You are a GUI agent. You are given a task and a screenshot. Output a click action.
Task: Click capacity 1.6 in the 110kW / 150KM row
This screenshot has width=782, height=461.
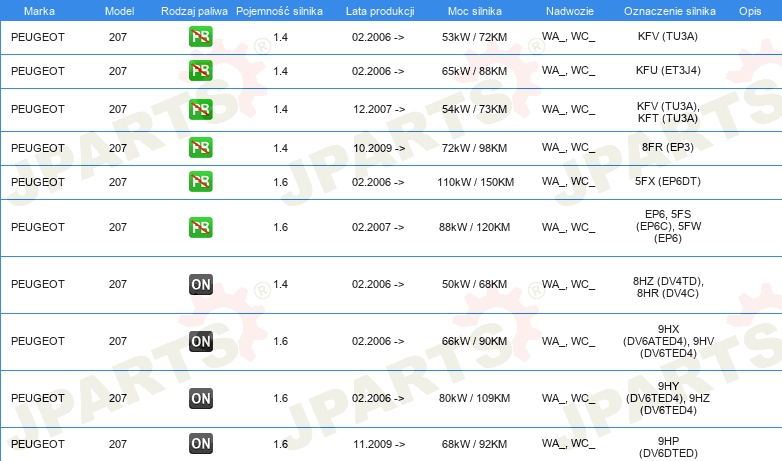[x=280, y=183]
